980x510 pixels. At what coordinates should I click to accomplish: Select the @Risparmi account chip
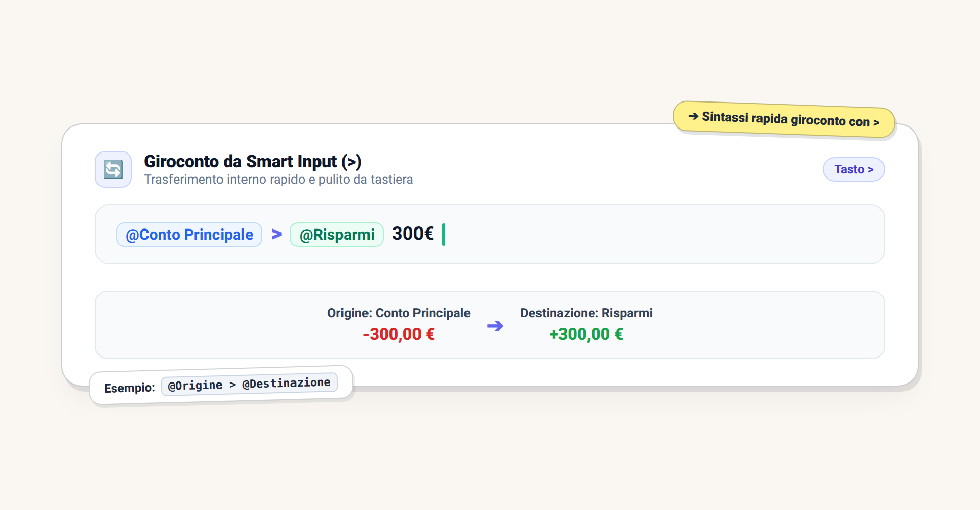[337, 235]
